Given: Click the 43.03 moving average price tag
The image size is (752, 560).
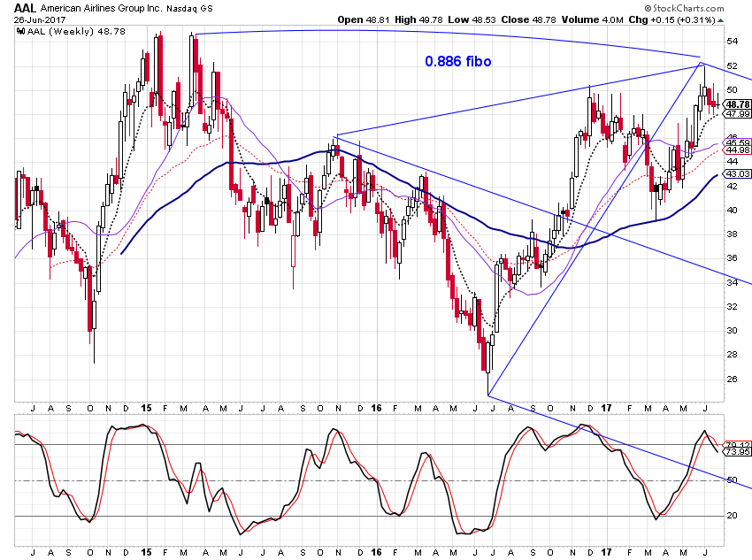Looking at the screenshot, I should pyautogui.click(x=738, y=173).
